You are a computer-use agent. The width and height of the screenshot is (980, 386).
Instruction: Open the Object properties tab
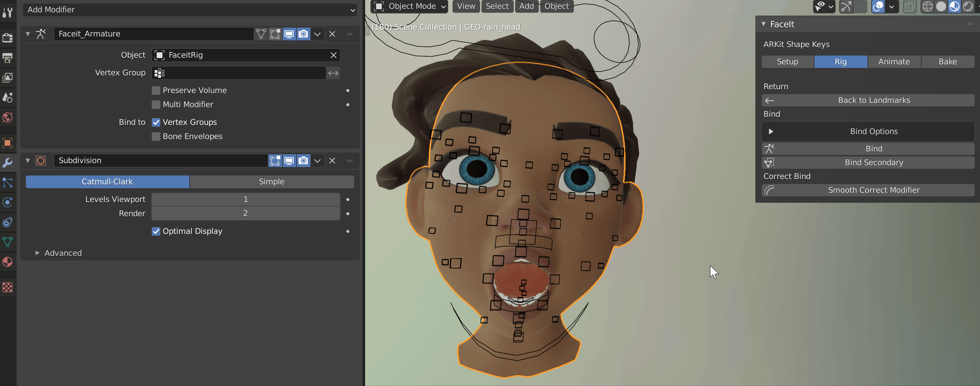tap(8, 143)
